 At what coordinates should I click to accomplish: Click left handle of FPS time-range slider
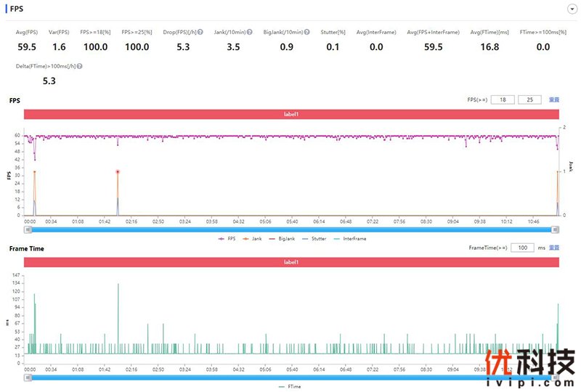28,229
